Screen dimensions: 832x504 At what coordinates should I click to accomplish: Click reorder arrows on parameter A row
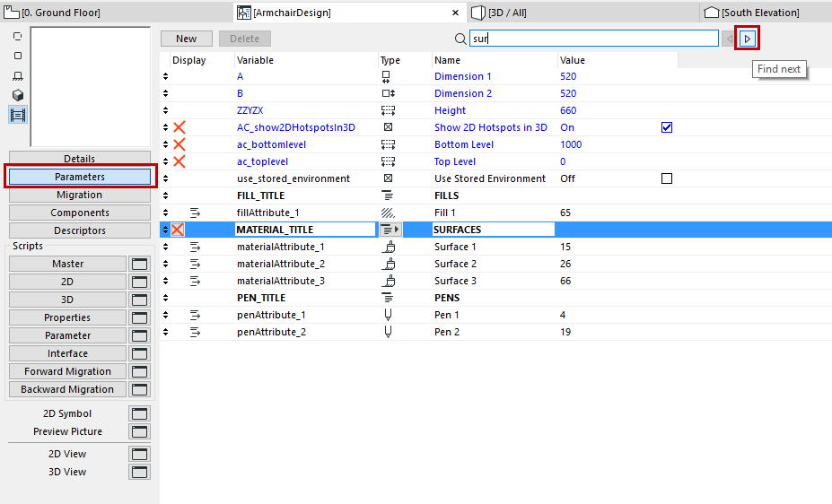165,77
